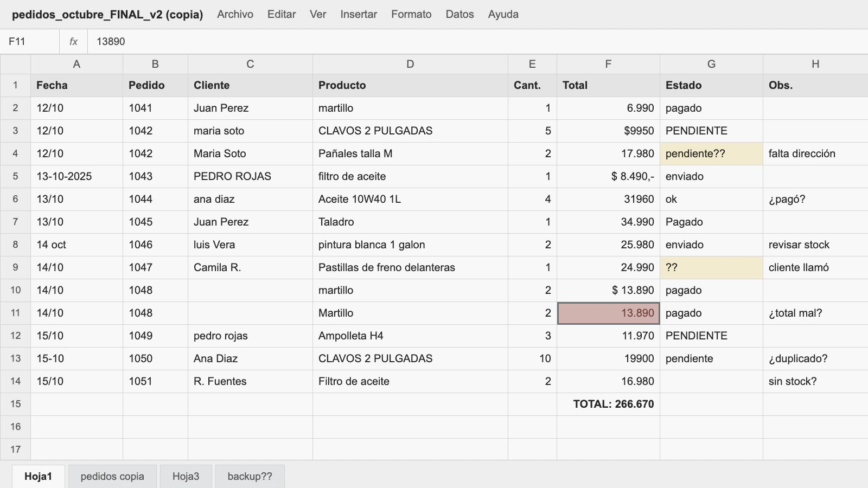The width and height of the screenshot is (868, 488).
Task: Open the Ver menu
Action: point(318,14)
